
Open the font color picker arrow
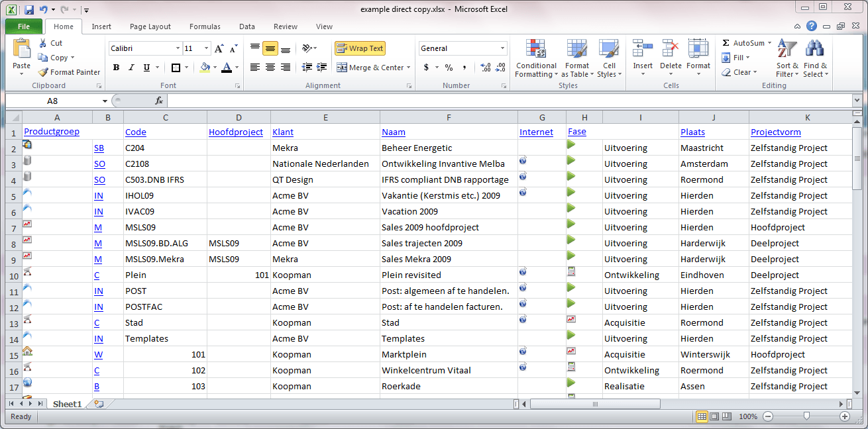(237, 68)
